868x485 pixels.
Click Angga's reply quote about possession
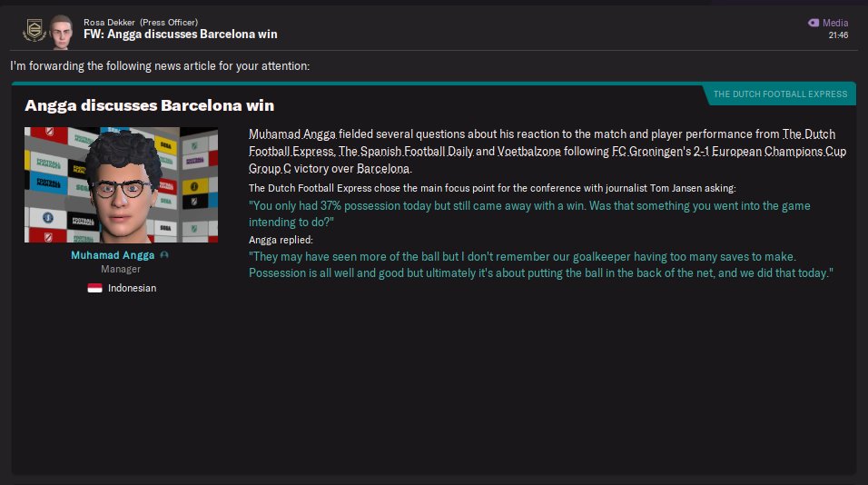[541, 264]
